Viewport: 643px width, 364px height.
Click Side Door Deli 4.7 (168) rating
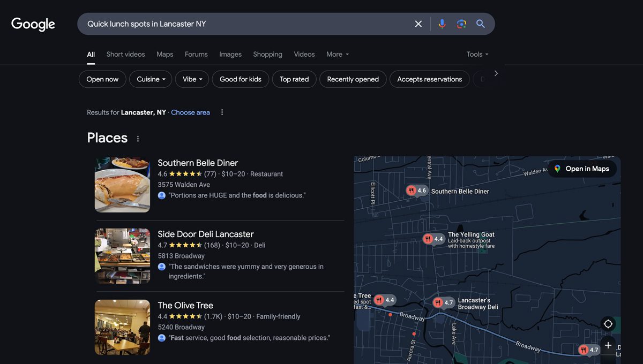click(189, 245)
